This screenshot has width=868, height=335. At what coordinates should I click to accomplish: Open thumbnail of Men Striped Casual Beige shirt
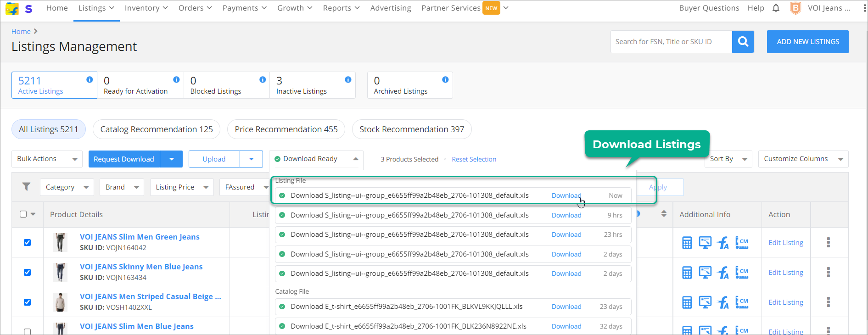[x=60, y=302]
